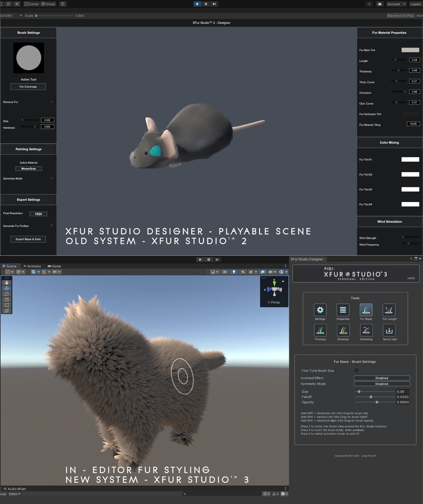Select the Fur Length tool

pos(389,310)
